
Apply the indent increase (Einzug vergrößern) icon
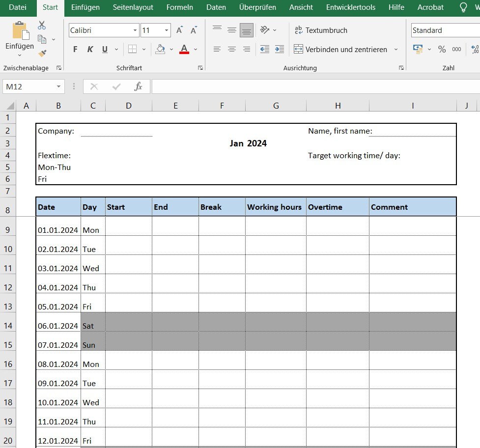(280, 49)
